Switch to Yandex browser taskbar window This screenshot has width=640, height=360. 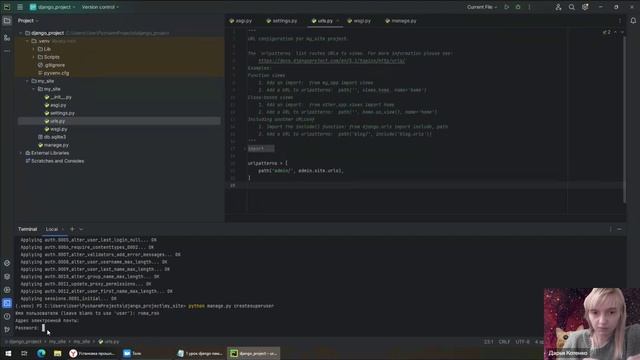93,353
